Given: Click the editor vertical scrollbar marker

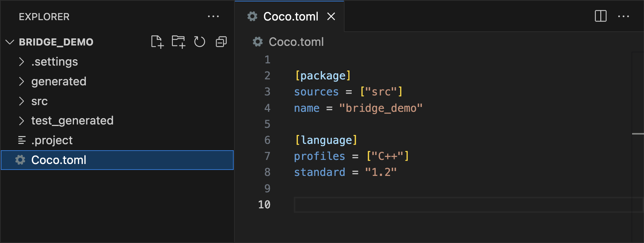Looking at the screenshot, I should (638, 134).
